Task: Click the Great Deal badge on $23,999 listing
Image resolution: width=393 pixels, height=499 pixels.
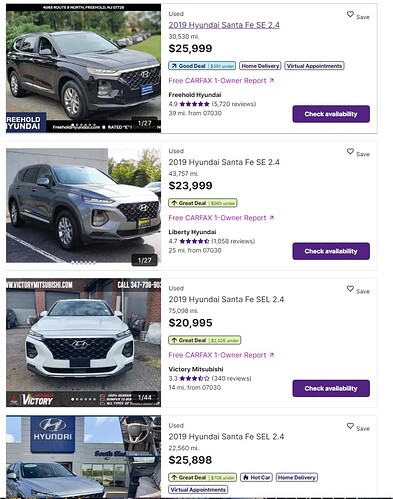Action: (203, 203)
